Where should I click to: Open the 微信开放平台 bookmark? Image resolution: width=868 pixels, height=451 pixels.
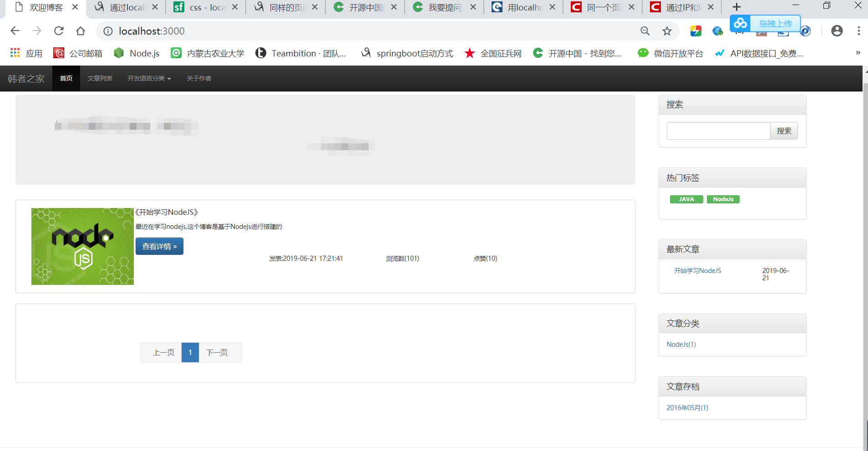point(670,53)
